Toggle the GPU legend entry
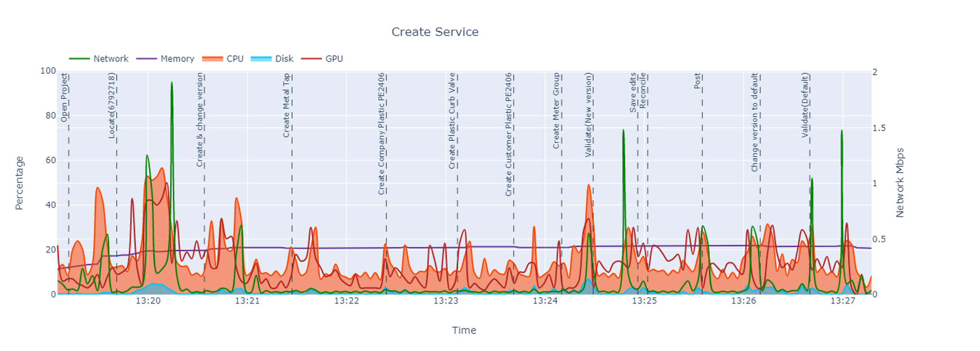Screen dimensions: 980x351 pyautogui.click(x=322, y=59)
